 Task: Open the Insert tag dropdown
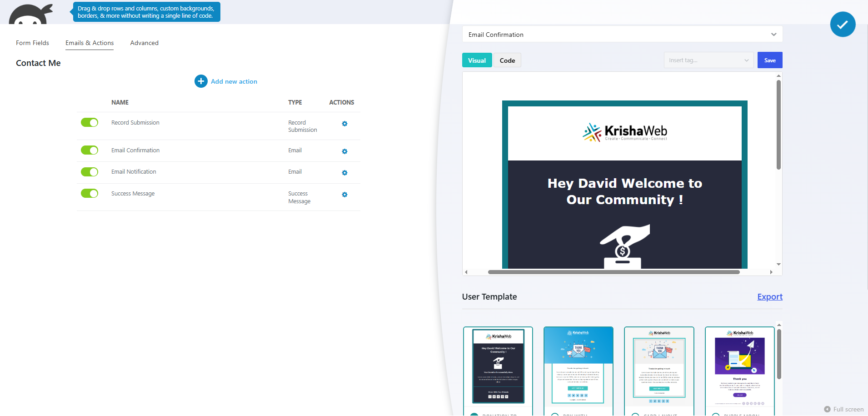(708, 60)
